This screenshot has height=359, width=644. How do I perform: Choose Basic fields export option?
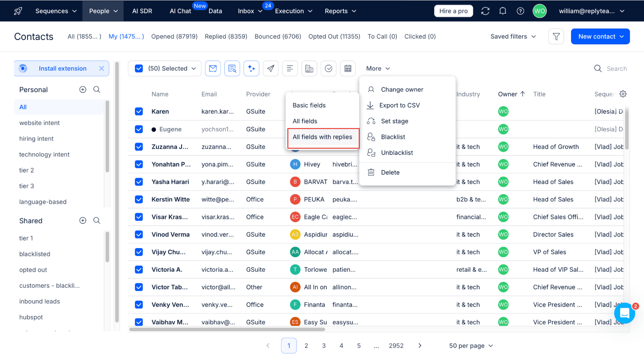[x=309, y=105]
